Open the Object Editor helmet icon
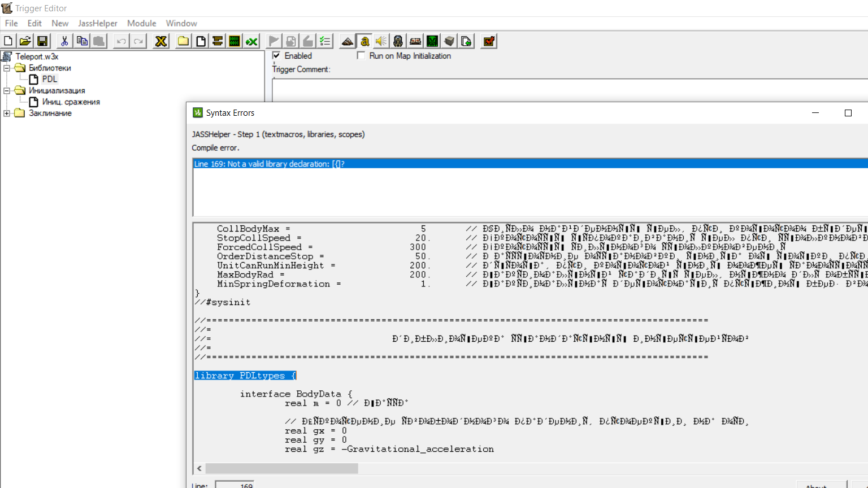Screen dimensions: 868x488 pyautogui.click(x=398, y=41)
